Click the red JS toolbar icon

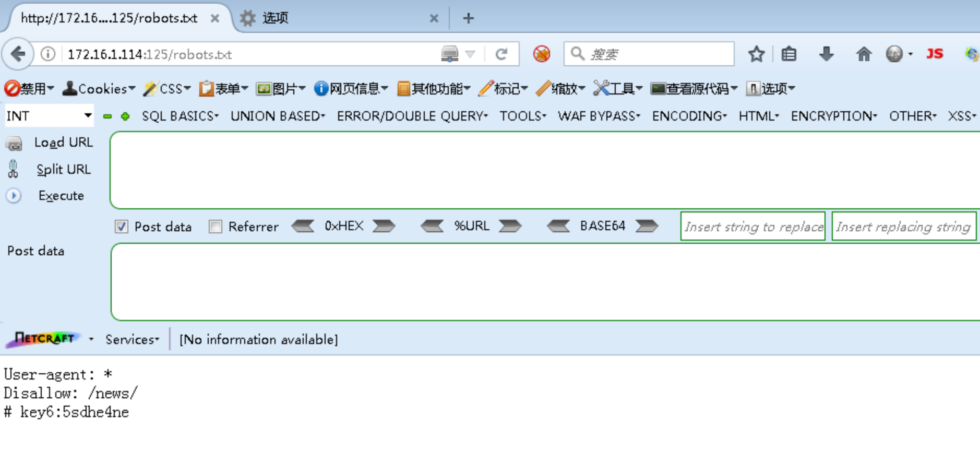click(x=934, y=54)
